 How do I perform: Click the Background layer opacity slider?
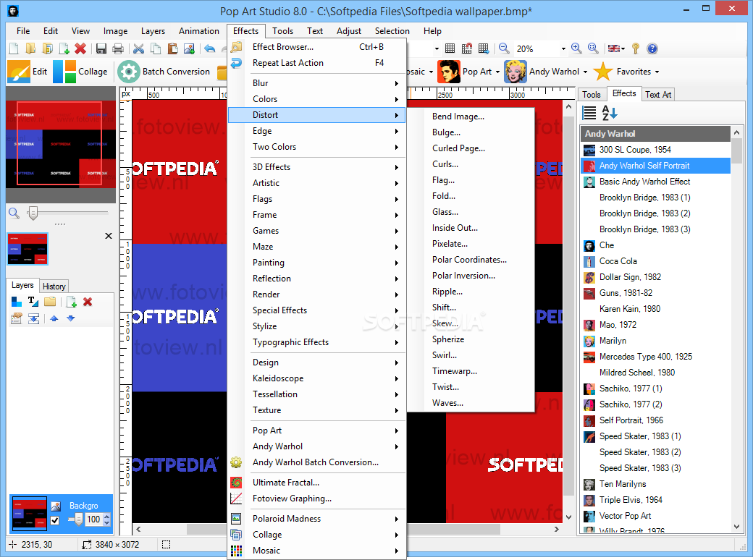click(78, 519)
